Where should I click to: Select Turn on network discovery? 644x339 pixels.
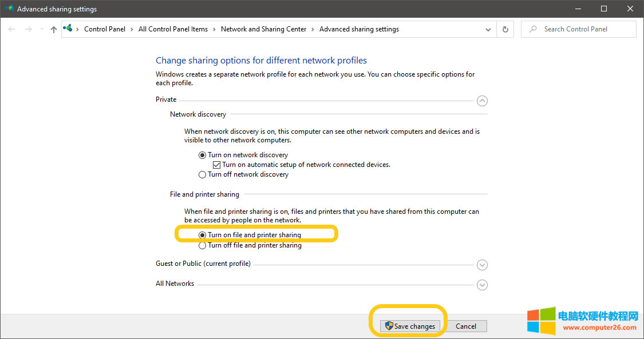tap(202, 155)
